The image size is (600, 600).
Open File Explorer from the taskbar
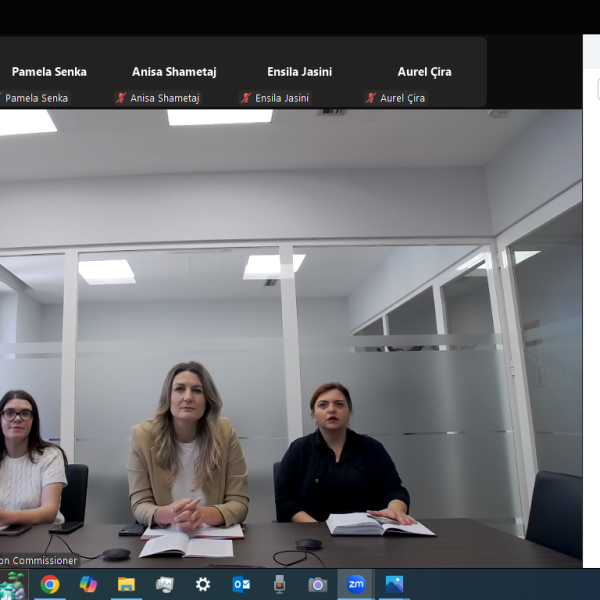pyautogui.click(x=126, y=584)
